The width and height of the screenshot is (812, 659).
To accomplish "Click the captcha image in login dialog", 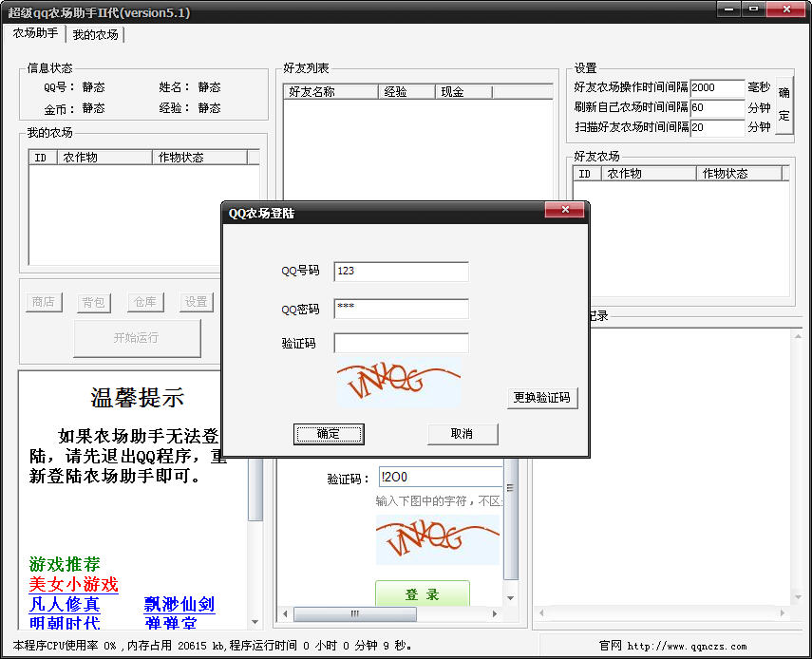I will tap(398, 382).
